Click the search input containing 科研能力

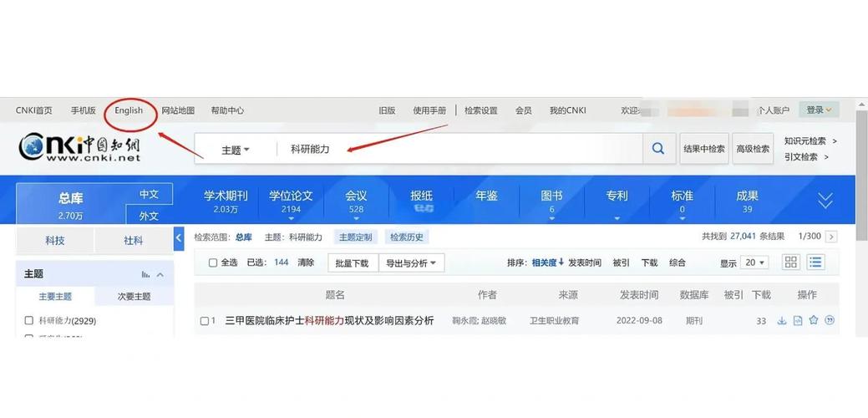point(459,148)
